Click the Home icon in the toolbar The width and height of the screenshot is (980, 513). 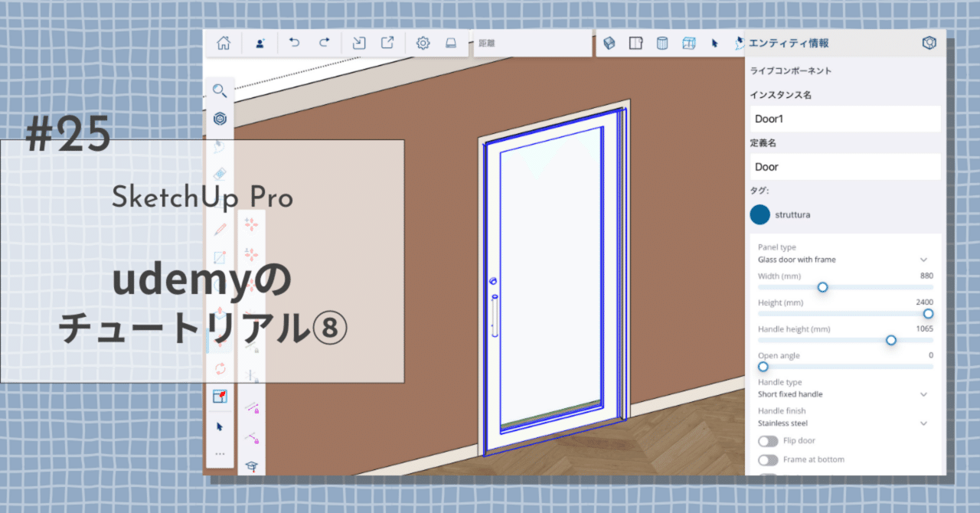pyautogui.click(x=223, y=43)
